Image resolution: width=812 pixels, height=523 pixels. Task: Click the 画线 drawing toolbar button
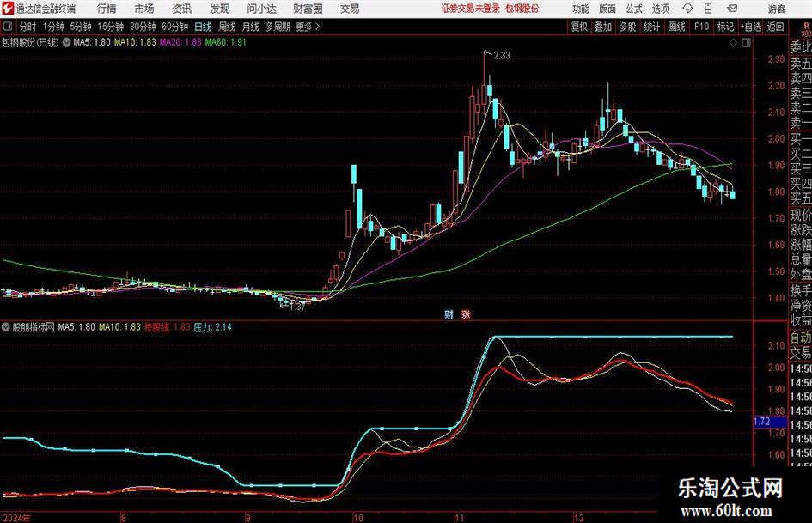coord(676,27)
